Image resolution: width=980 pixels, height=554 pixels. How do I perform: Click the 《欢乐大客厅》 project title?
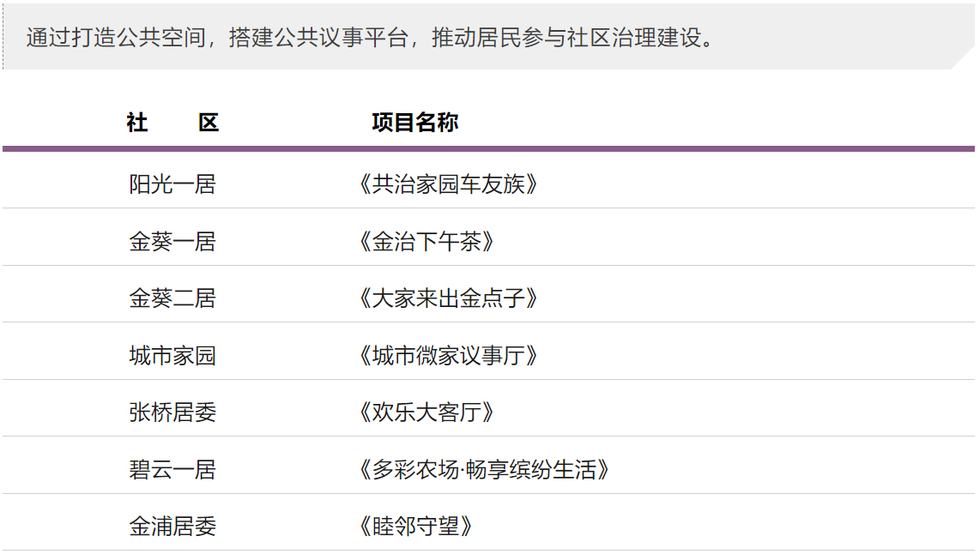pos(426,412)
